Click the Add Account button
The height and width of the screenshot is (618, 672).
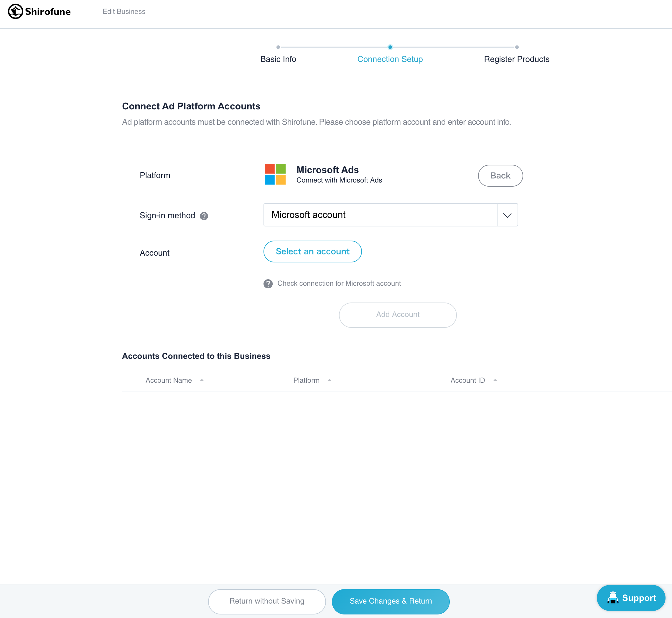tap(398, 315)
